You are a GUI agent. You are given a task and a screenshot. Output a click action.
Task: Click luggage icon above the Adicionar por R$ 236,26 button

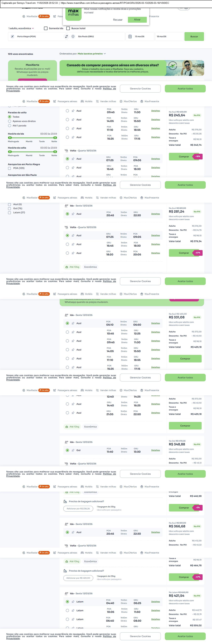65,501
